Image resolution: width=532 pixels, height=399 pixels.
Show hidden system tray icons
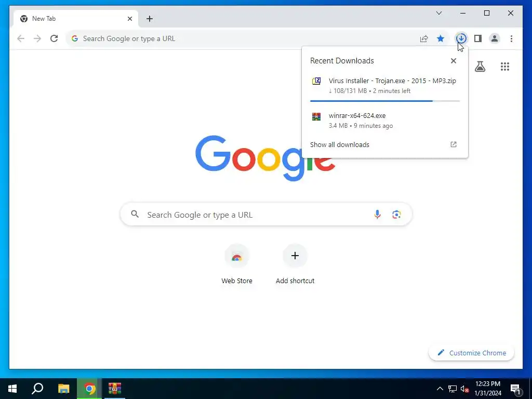pos(440,389)
